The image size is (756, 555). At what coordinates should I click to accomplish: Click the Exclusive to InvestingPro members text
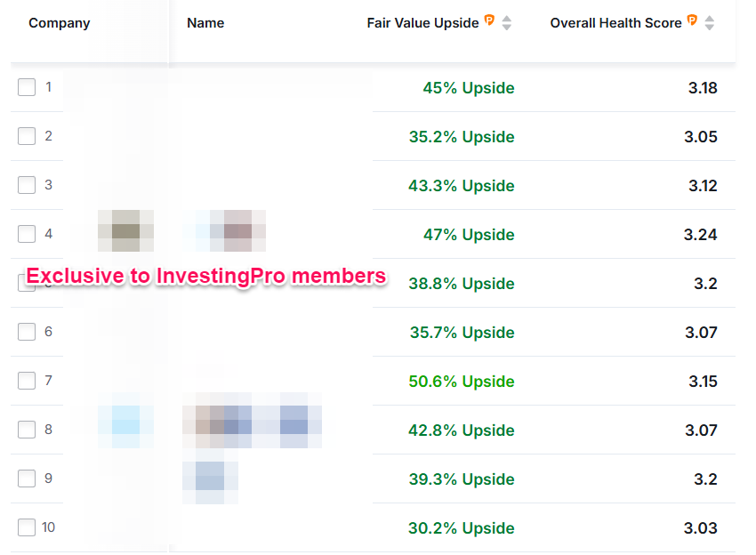[x=206, y=276]
